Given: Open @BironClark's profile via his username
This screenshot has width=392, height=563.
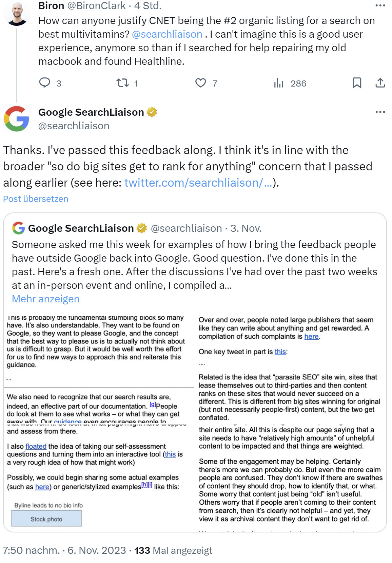Looking at the screenshot, I should [x=96, y=6].
